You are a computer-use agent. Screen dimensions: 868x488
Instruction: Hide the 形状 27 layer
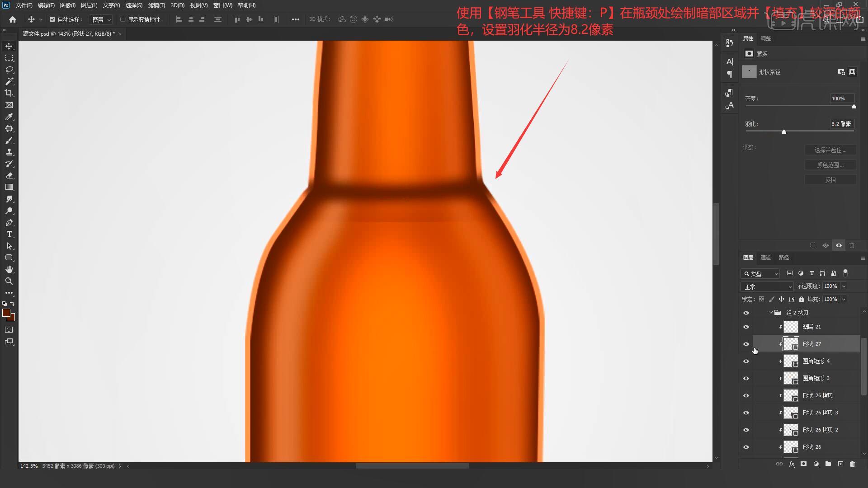point(746,344)
